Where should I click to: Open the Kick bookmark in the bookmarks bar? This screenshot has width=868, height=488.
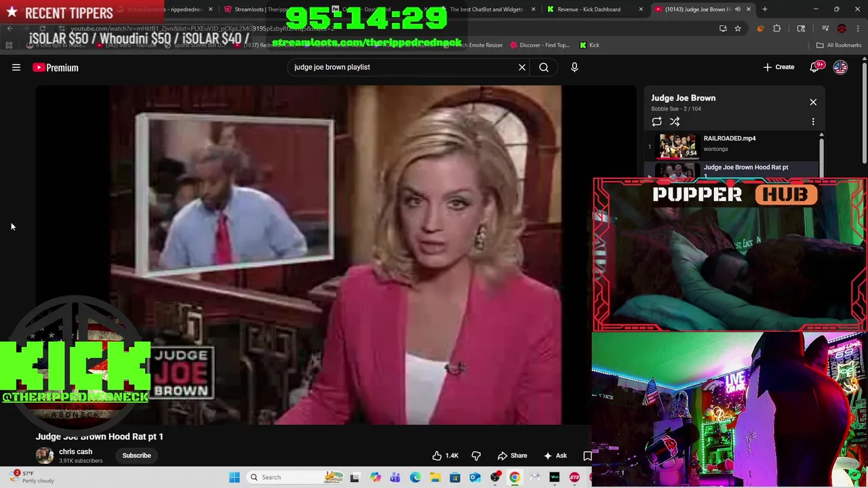(x=589, y=45)
